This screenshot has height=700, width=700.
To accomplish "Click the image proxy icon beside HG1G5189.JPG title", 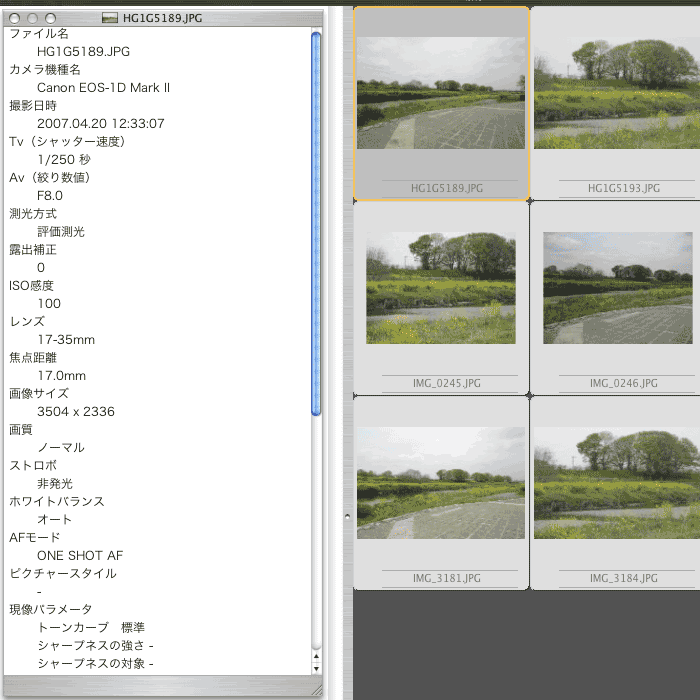I will coord(111,18).
